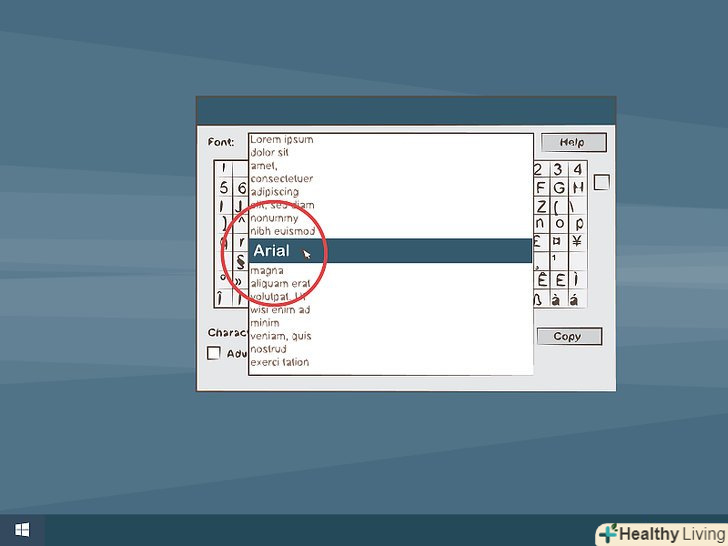This screenshot has height=546, width=728.
Task: Select the currency sign ¤ cell
Action: click(557, 241)
